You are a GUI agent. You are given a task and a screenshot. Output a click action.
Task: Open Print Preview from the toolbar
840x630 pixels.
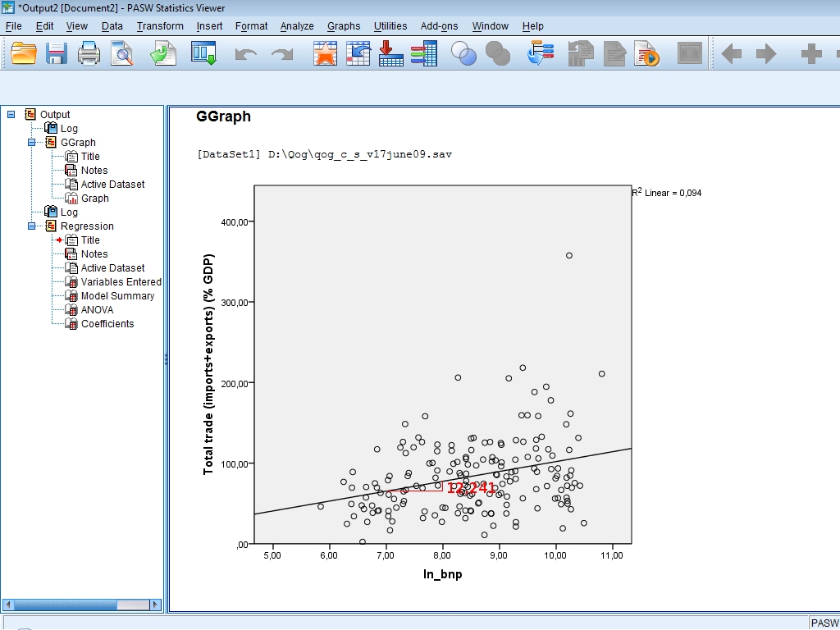pyautogui.click(x=122, y=55)
